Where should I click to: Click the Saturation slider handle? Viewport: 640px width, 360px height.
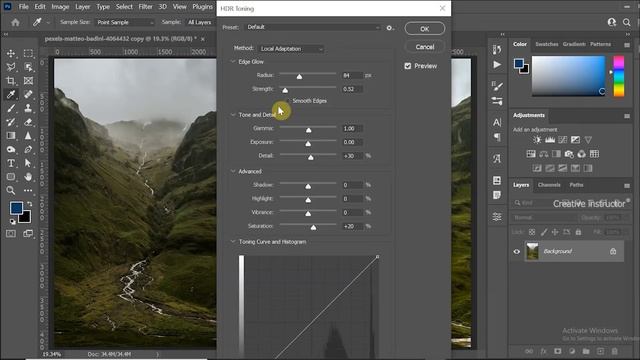(313, 227)
